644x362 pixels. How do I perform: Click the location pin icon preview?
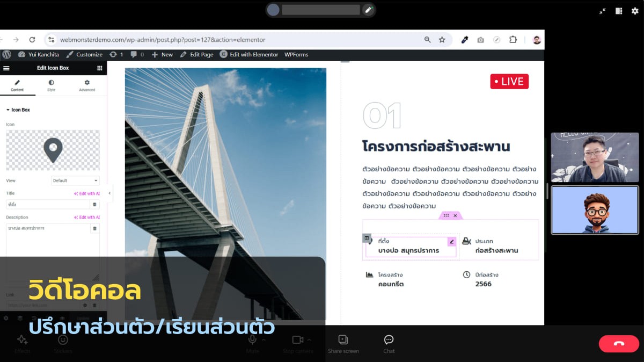pos(53,150)
